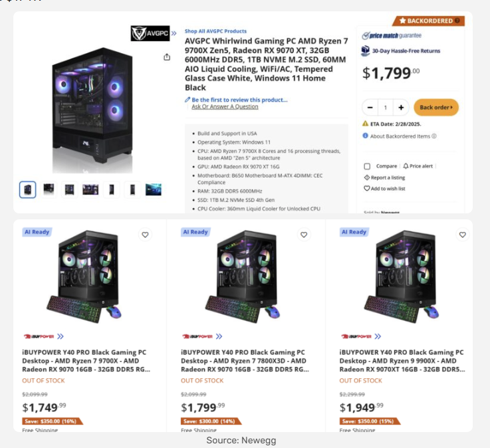Image resolution: width=490 pixels, height=448 pixels.
Task: Favorite the Ryzen 7 9700X iBUYPOWER PC
Action: click(x=145, y=235)
